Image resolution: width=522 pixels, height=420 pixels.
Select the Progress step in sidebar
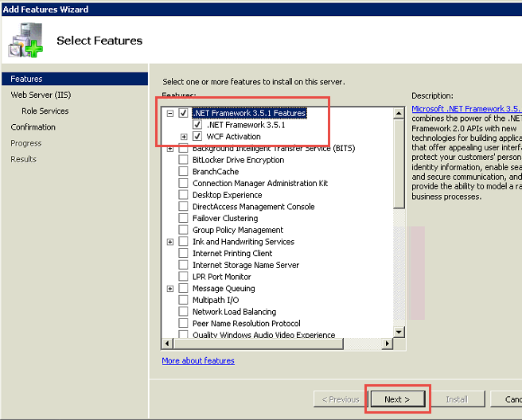26,143
